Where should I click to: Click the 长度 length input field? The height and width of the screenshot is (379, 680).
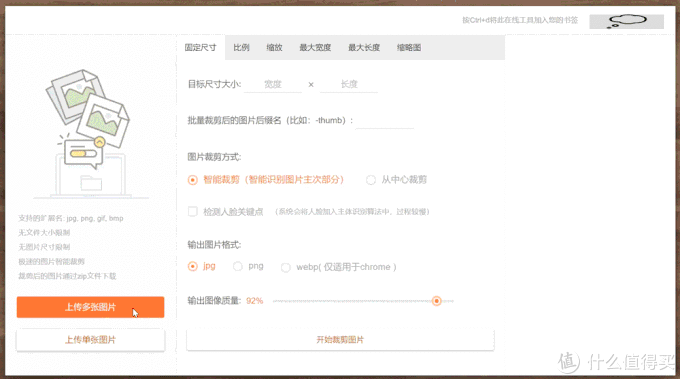349,84
